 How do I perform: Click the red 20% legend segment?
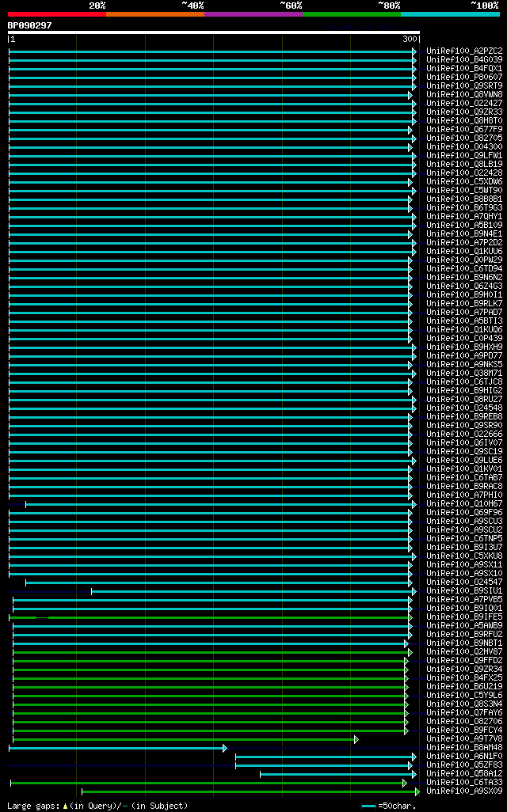(57, 14)
